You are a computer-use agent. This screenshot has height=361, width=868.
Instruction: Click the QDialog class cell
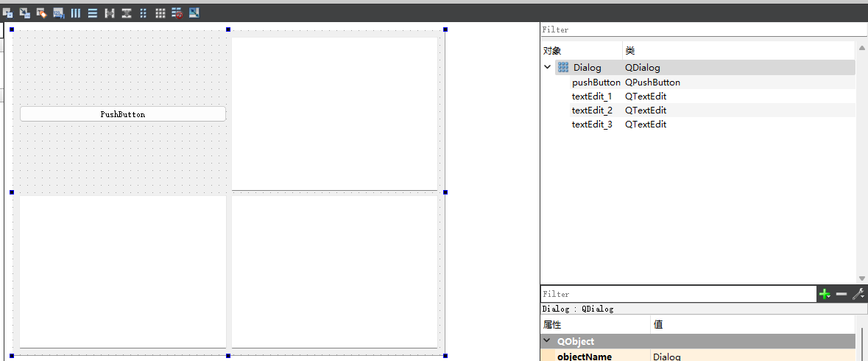coord(643,68)
